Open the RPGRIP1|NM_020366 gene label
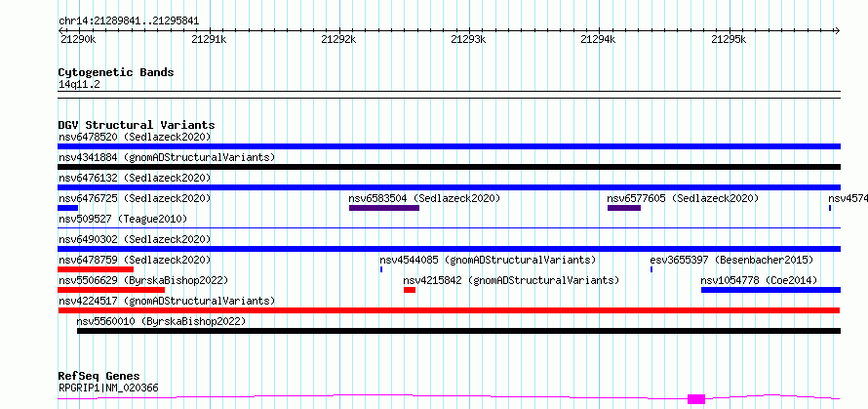 tap(108, 388)
